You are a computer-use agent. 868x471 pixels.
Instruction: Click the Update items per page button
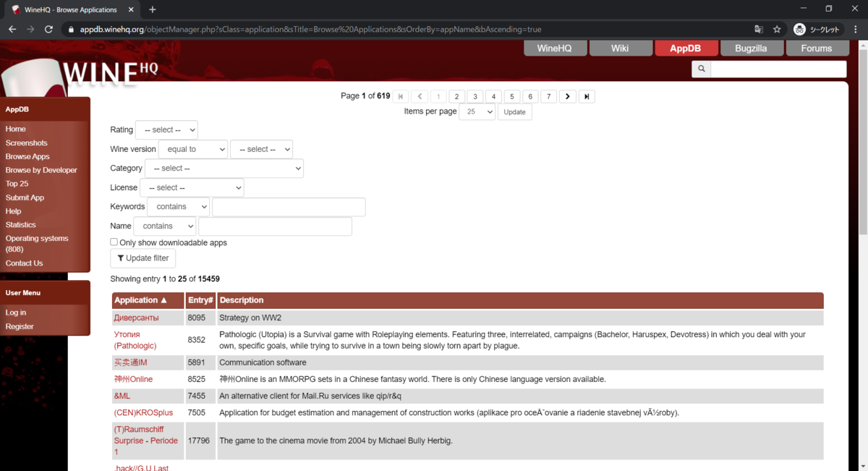pos(514,111)
